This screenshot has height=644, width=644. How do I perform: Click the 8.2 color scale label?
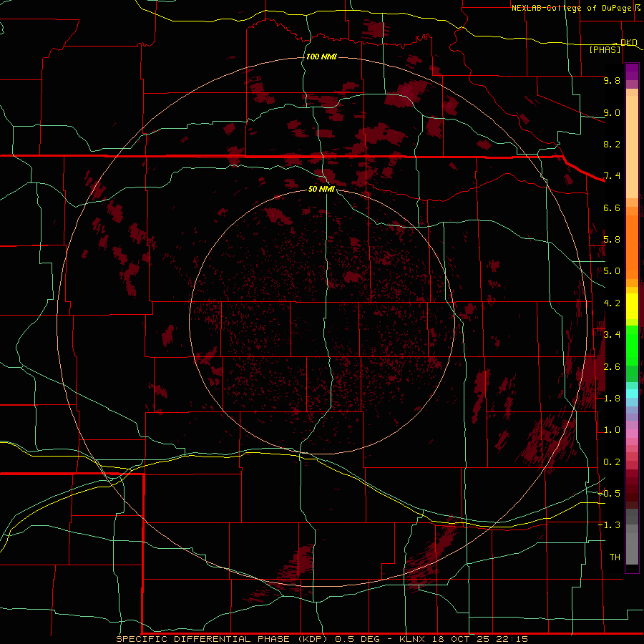tap(612, 144)
